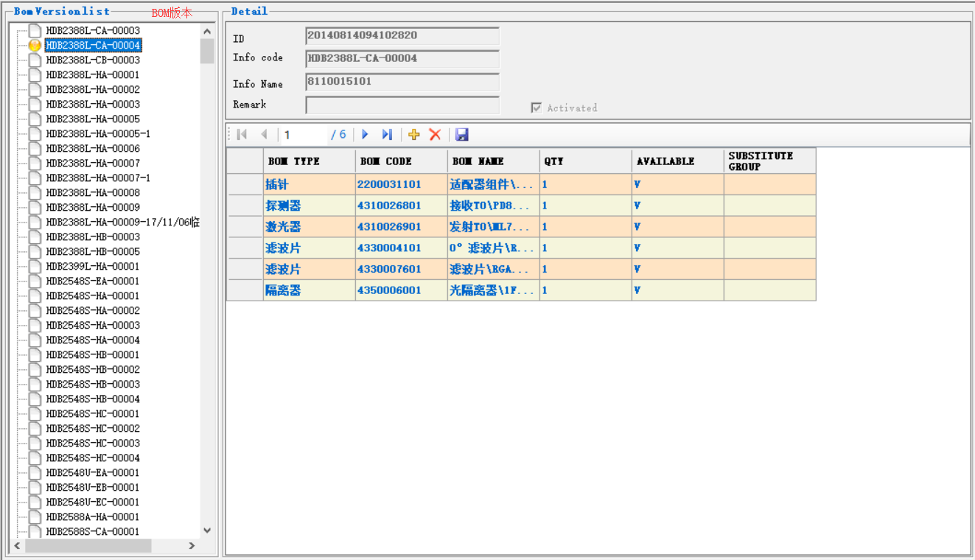Jump to last record in navigator
The height and width of the screenshot is (560, 975).
click(x=387, y=134)
